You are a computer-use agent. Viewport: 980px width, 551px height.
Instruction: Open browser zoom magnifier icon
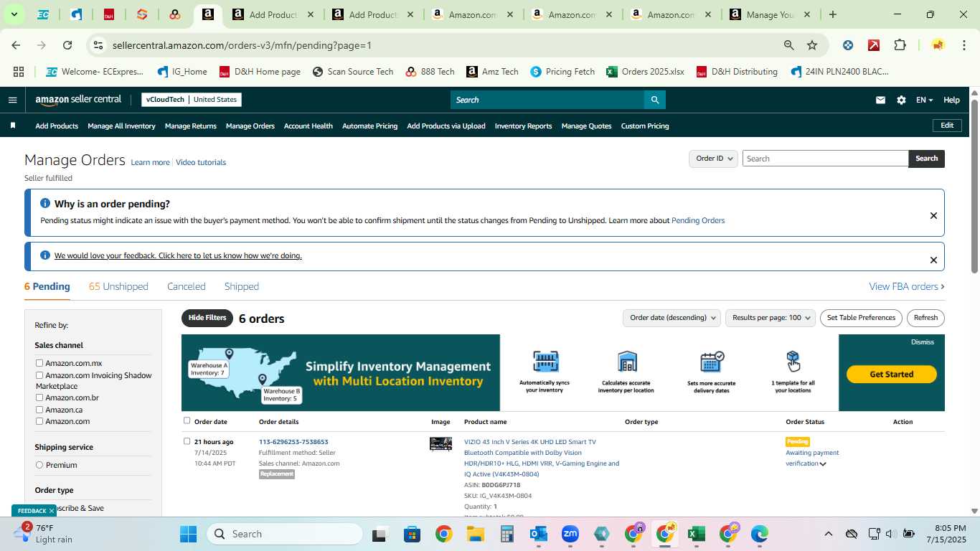788,45
